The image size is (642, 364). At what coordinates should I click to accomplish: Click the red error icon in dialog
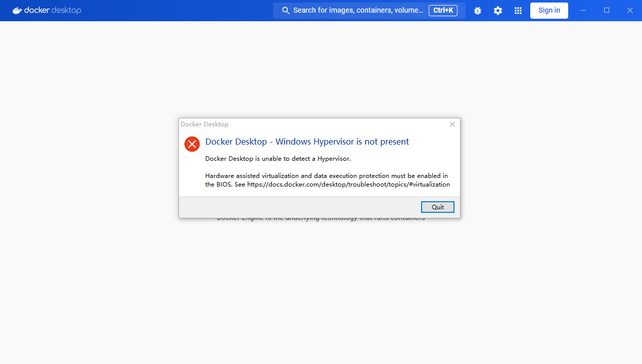pos(192,144)
